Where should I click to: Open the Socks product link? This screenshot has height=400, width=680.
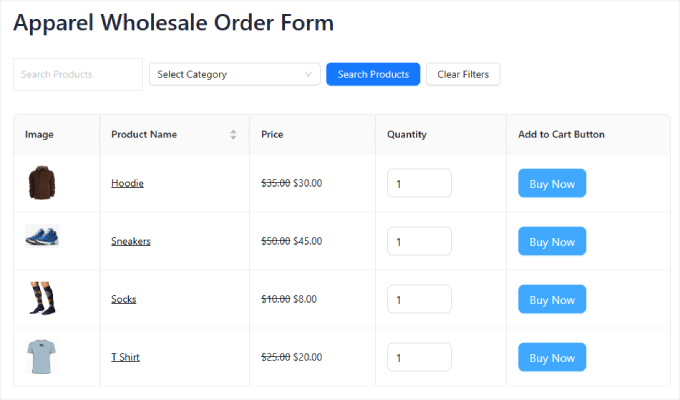click(124, 300)
